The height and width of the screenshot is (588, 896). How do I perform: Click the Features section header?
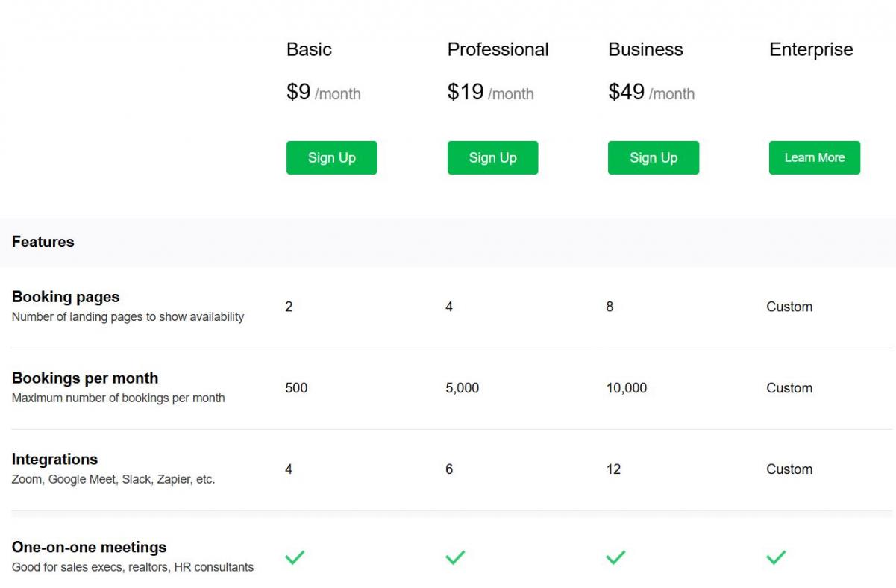43,242
